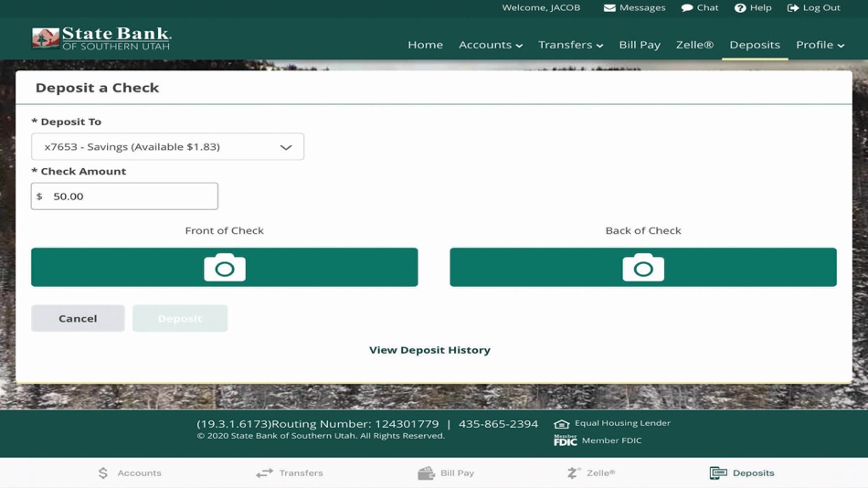Screen dimensions: 868x488
Task: Click the Chat text link
Action: pos(707,7)
